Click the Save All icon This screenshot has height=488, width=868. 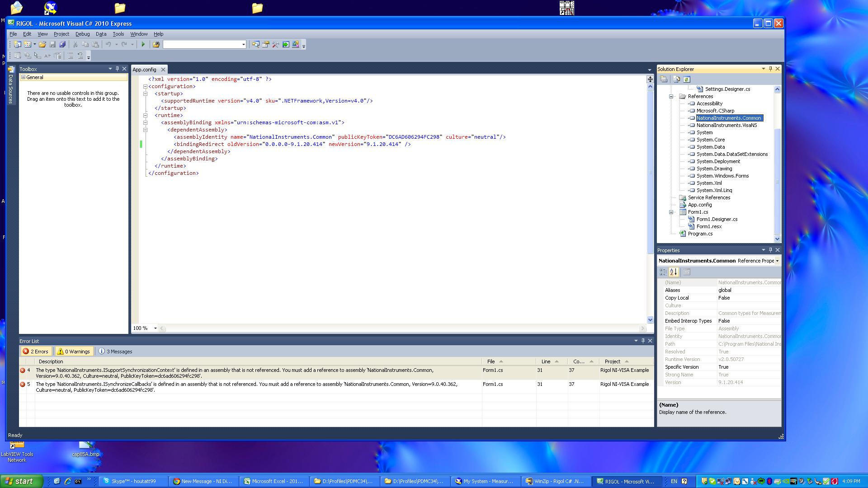pyautogui.click(x=62, y=44)
